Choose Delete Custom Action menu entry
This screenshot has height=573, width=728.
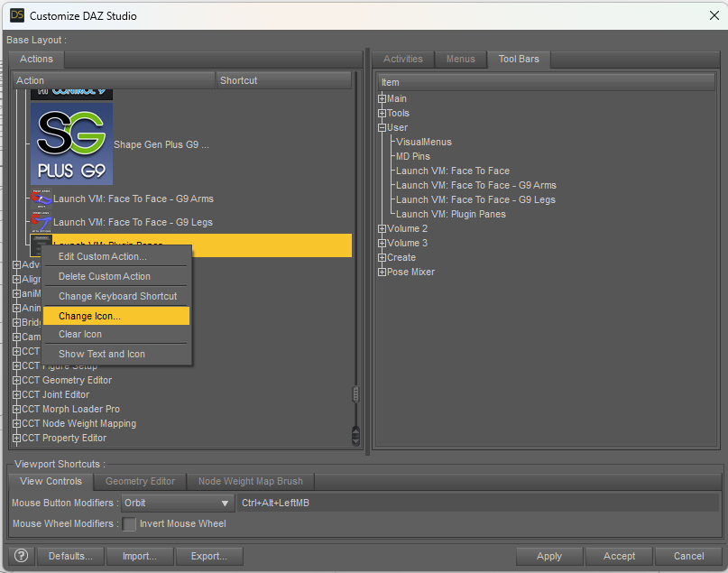click(116, 276)
